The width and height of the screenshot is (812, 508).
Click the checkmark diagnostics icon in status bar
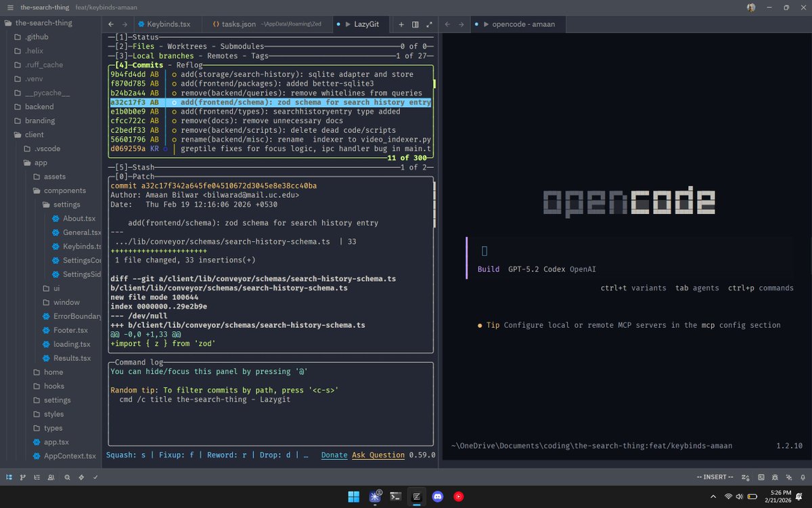pyautogui.click(x=95, y=478)
